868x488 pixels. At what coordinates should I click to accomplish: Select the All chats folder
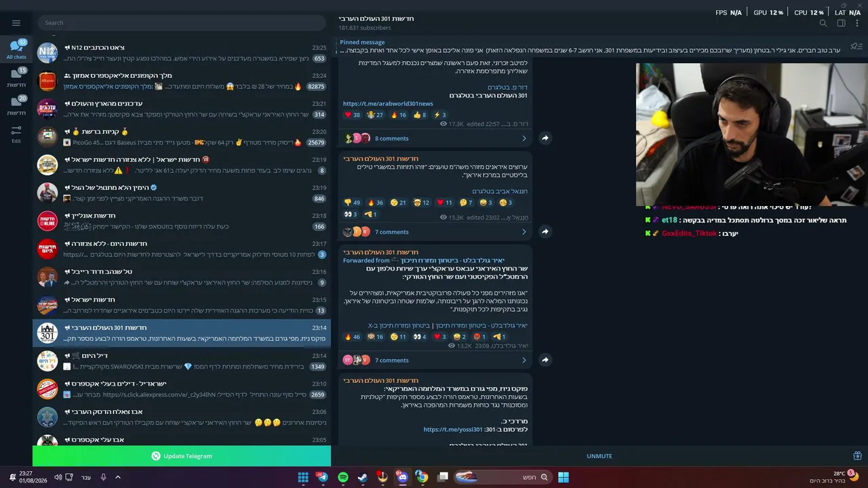(x=16, y=49)
